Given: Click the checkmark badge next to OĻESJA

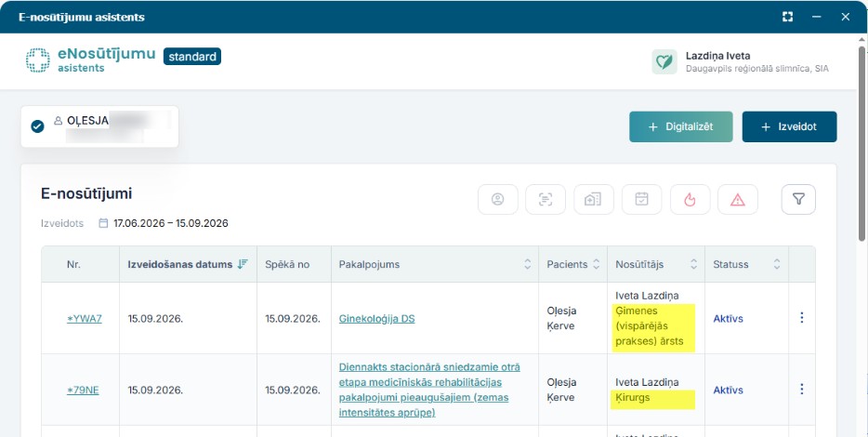Looking at the screenshot, I should [x=37, y=126].
